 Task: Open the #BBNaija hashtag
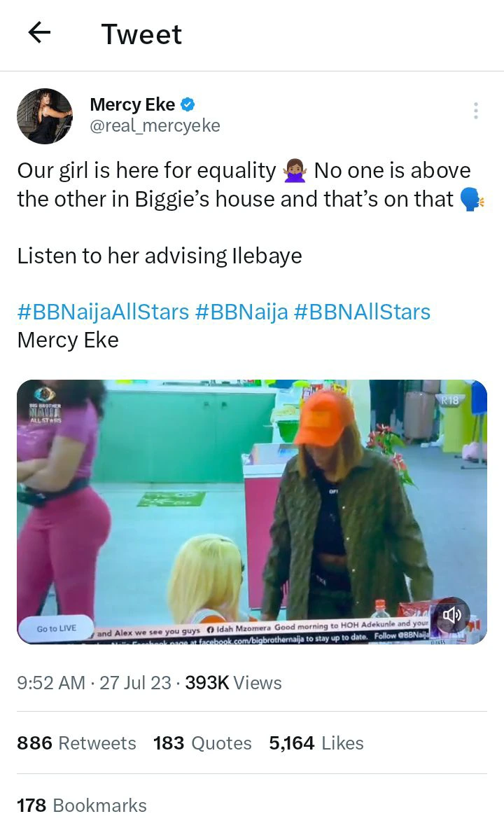241,312
